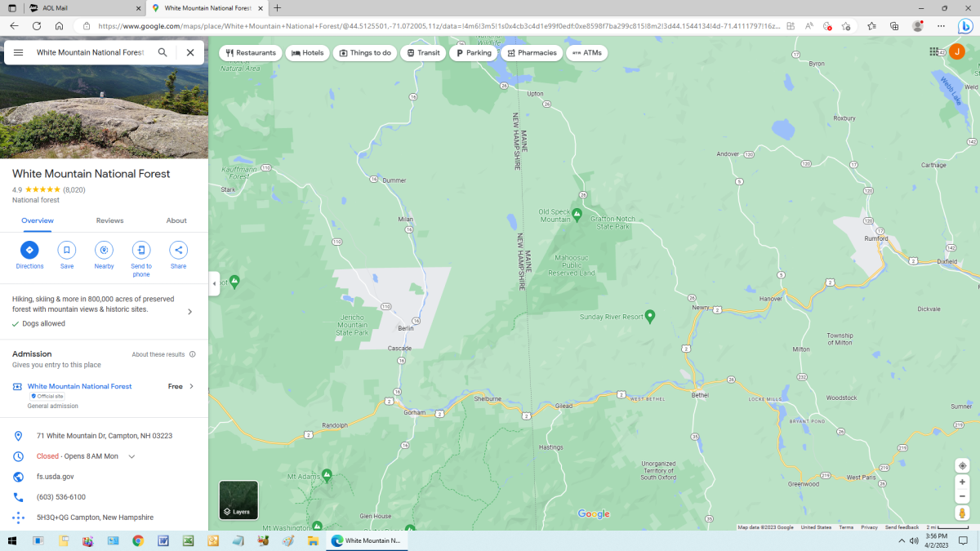
Task: Expand the admission Free chevron
Action: 192,386
